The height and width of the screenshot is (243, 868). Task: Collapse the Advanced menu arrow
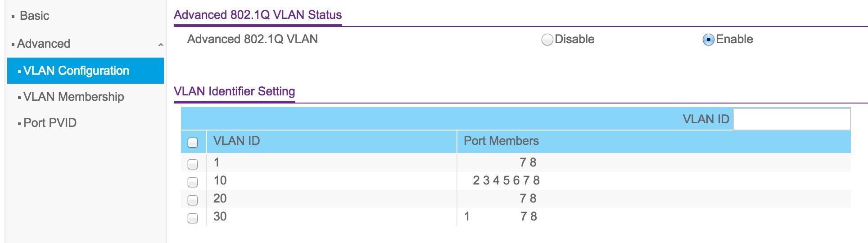(161, 45)
